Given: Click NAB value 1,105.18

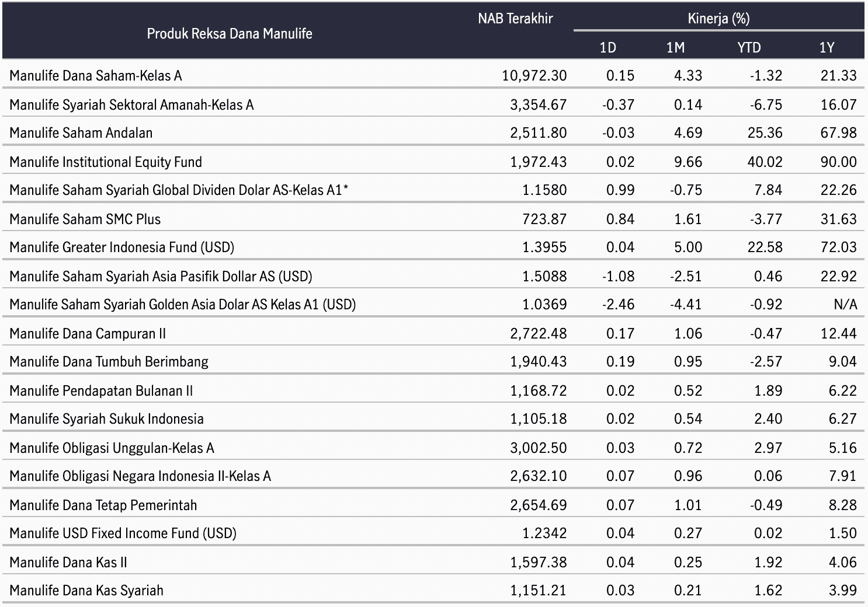Looking at the screenshot, I should coord(539,418).
